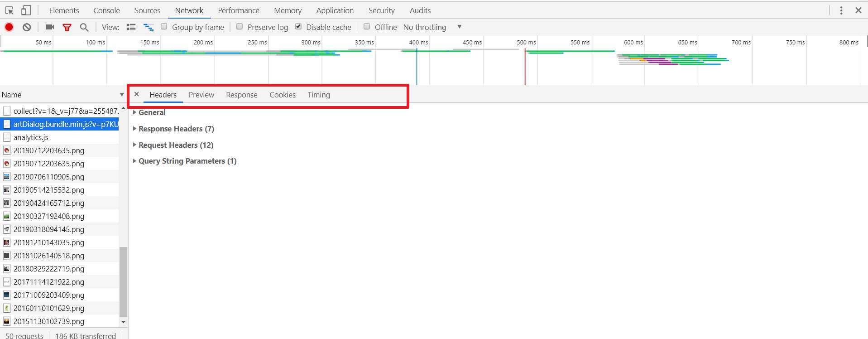868x339 pixels.
Task: Open the Response tab of request
Action: [x=242, y=95]
